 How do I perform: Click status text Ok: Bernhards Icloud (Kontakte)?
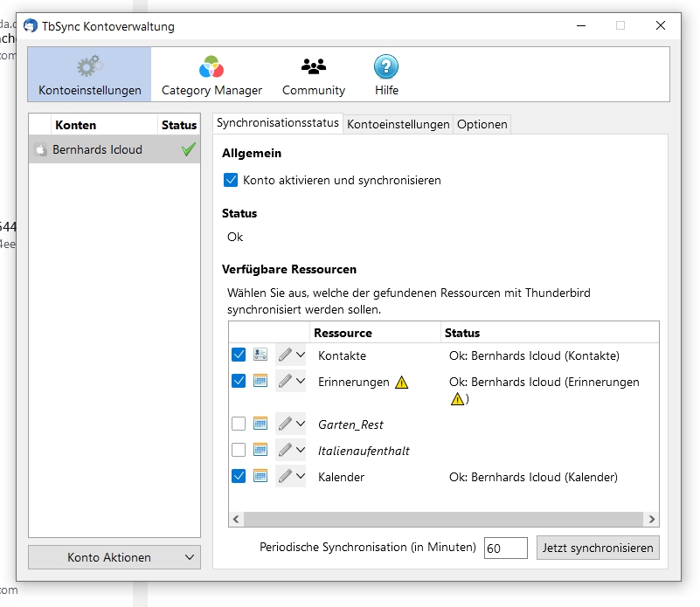[x=534, y=355]
